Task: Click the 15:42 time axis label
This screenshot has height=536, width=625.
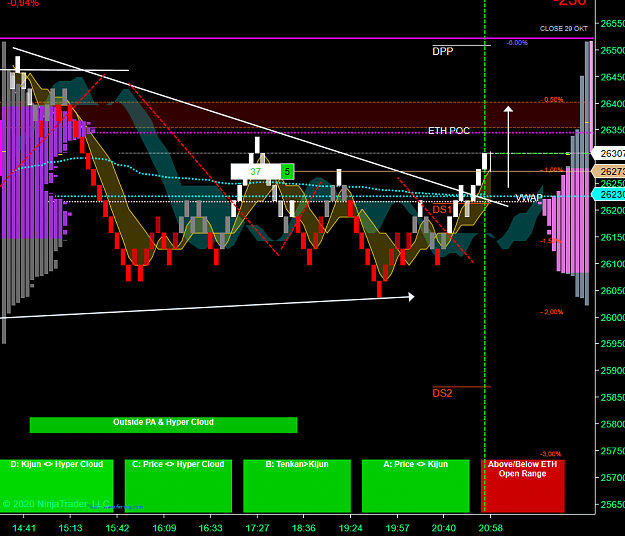Action: pos(117,528)
